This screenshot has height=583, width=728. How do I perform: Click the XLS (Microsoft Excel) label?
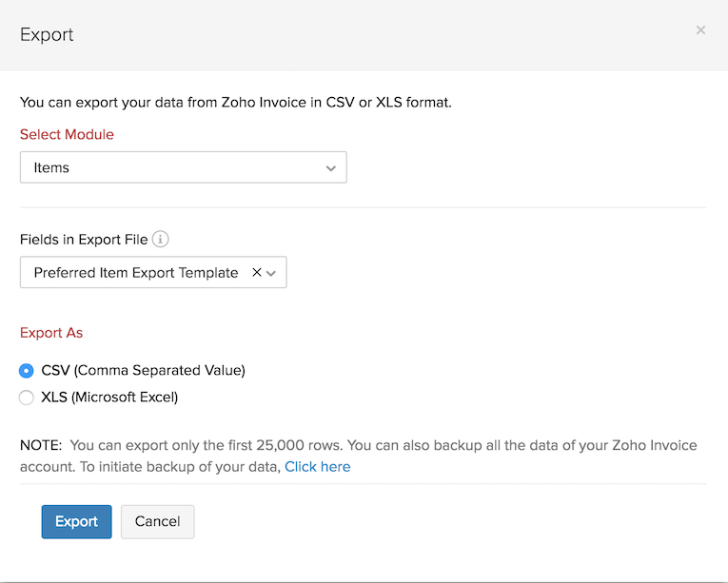pyautogui.click(x=109, y=398)
